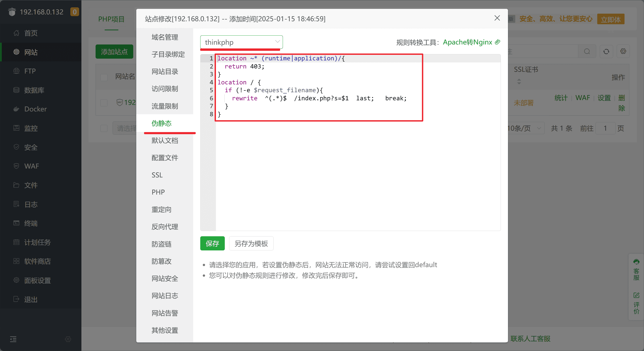Open list settings gear icon
Viewport: 644px width, 351px height.
623,52
